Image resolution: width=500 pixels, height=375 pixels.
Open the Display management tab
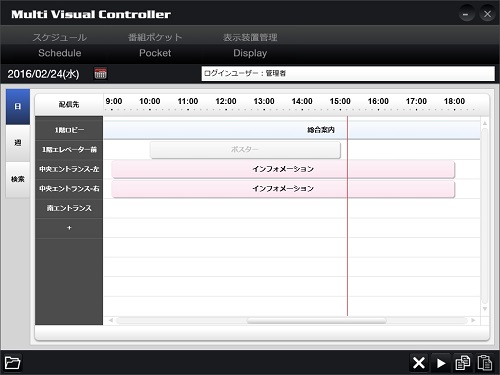(x=250, y=45)
